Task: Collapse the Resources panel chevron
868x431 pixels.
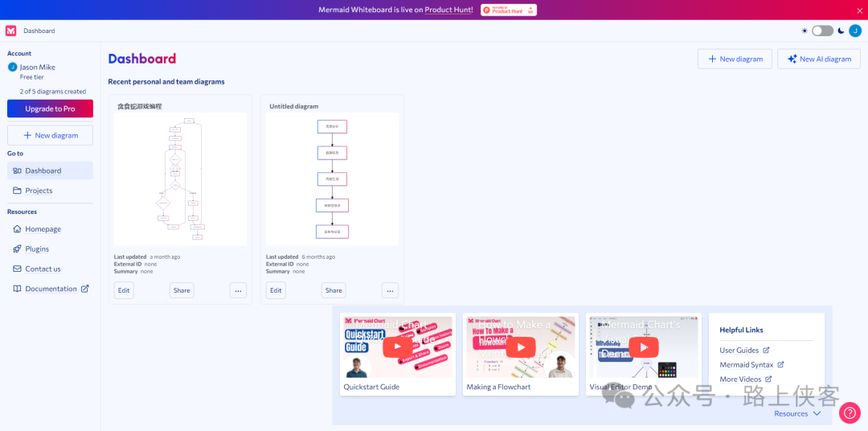Action: [x=817, y=414]
